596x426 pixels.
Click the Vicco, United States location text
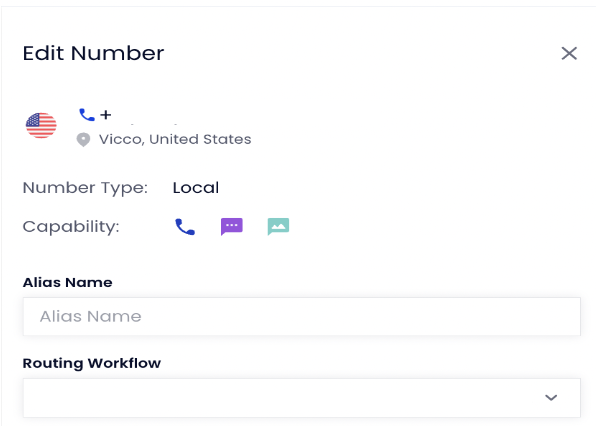(x=175, y=139)
